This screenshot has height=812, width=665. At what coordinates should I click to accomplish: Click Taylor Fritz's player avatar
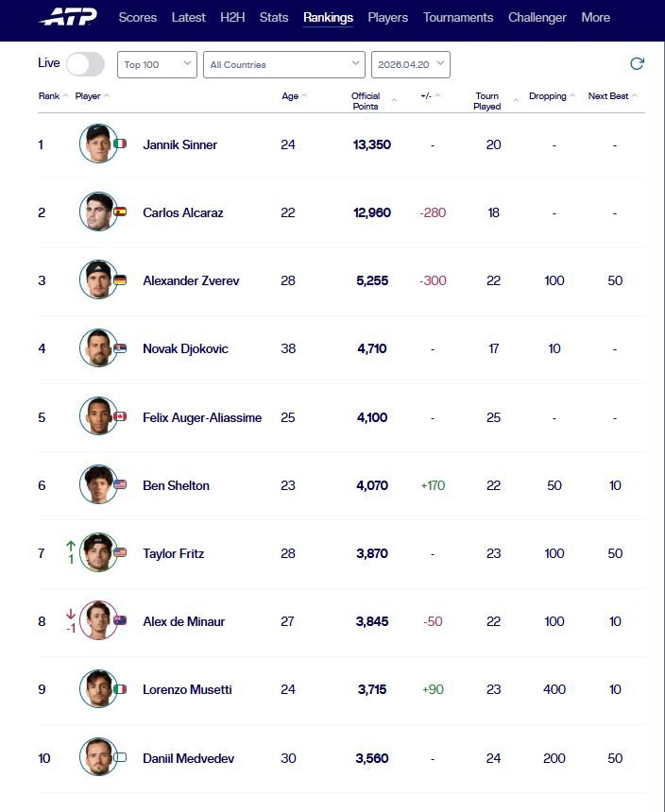coord(98,553)
